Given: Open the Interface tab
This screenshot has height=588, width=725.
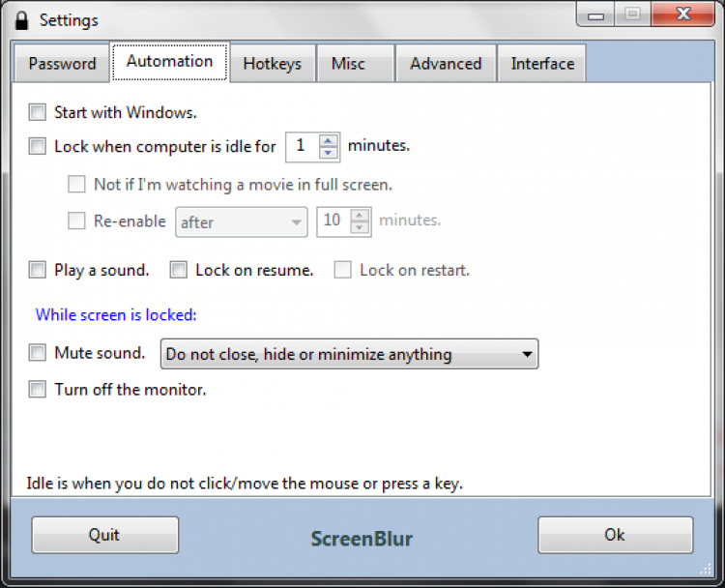Looking at the screenshot, I should tap(542, 64).
